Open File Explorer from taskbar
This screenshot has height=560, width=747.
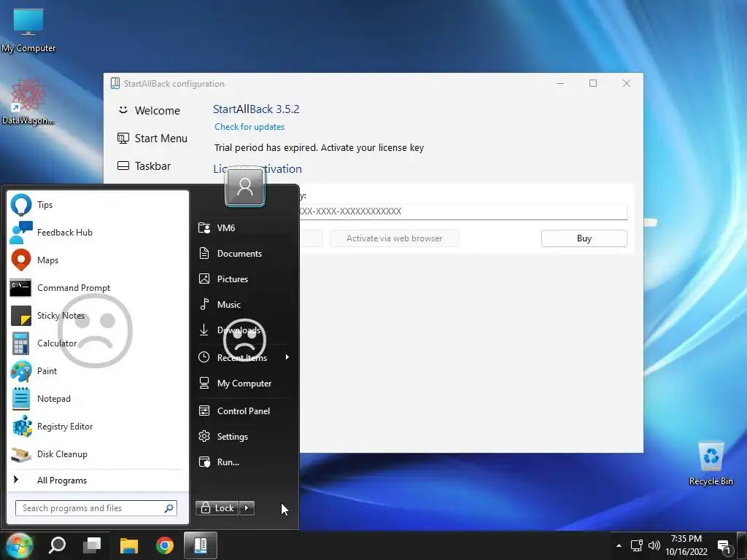(128, 545)
